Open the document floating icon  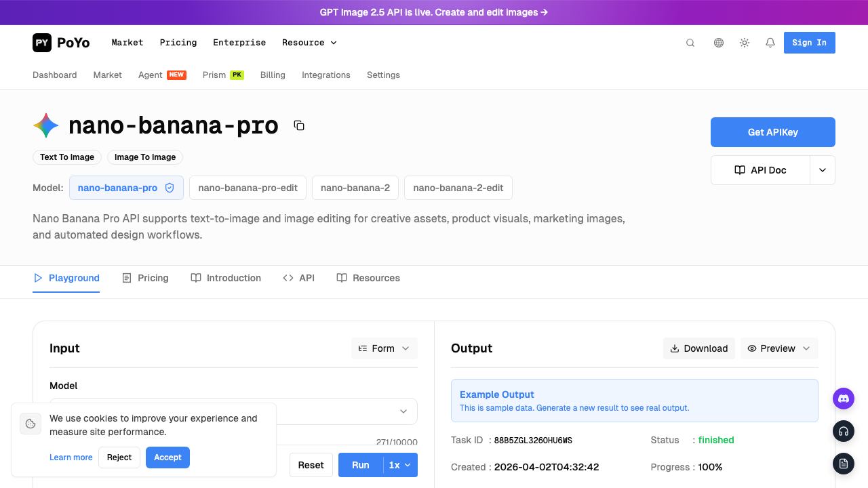click(x=844, y=464)
